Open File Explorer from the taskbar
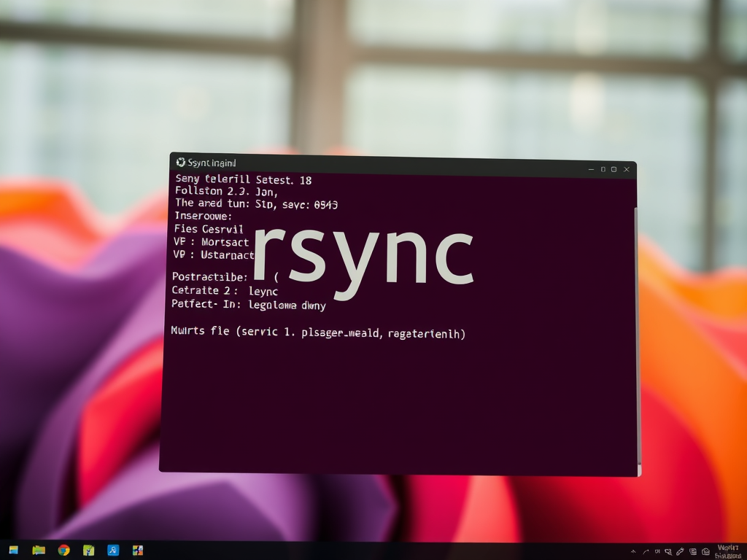The width and height of the screenshot is (747, 560). (39, 551)
